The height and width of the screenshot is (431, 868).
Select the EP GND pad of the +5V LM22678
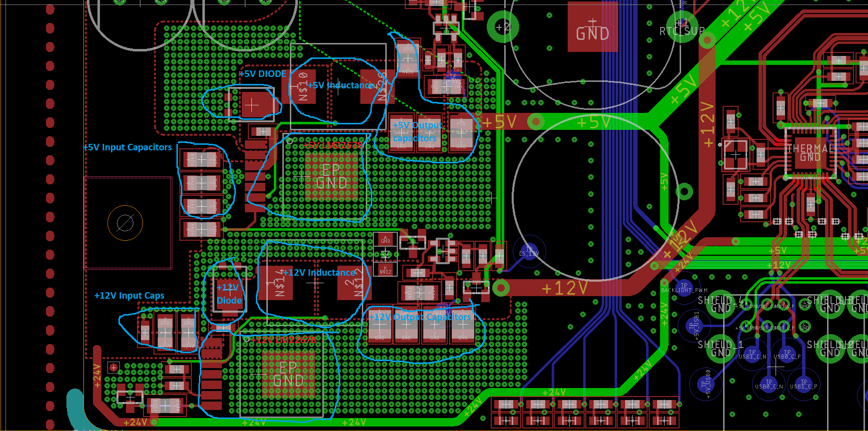click(x=332, y=176)
